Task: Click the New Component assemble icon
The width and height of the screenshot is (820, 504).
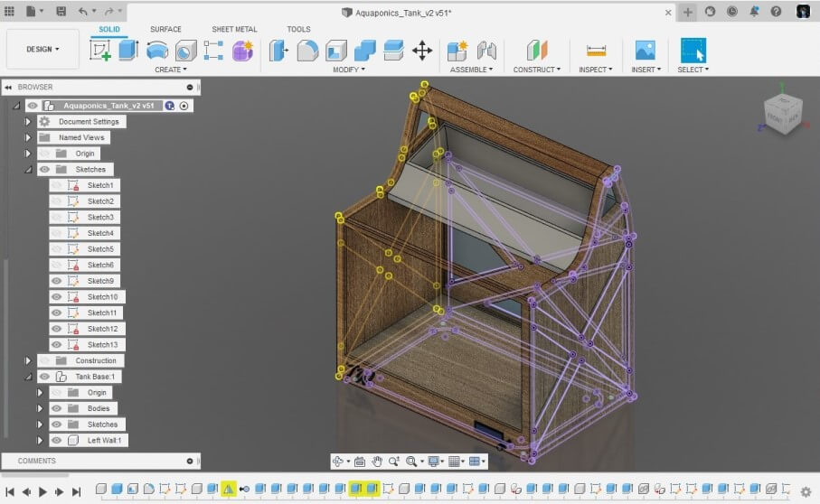Action: tap(457, 51)
